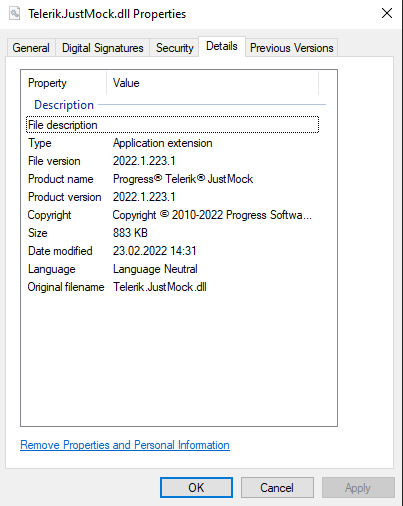The image size is (403, 506).
Task: Click the 883 KB value
Action: click(x=130, y=233)
